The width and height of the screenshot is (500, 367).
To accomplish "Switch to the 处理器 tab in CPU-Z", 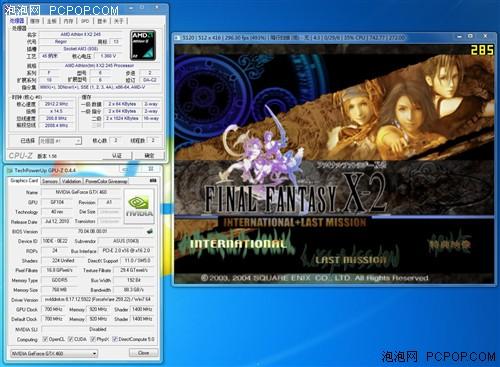I will pyautogui.click(x=17, y=21).
